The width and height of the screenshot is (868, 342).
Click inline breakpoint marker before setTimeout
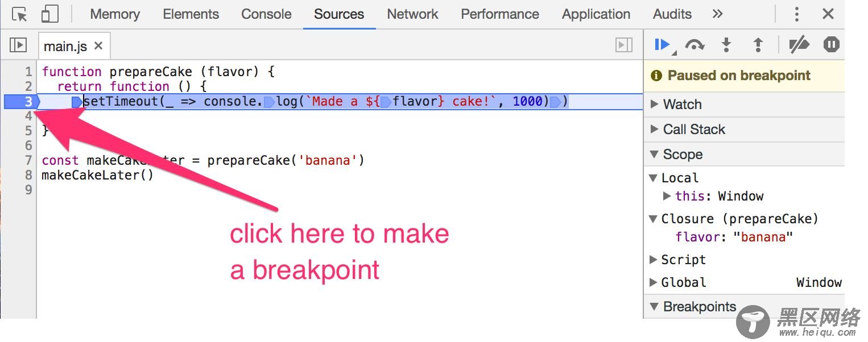click(77, 102)
